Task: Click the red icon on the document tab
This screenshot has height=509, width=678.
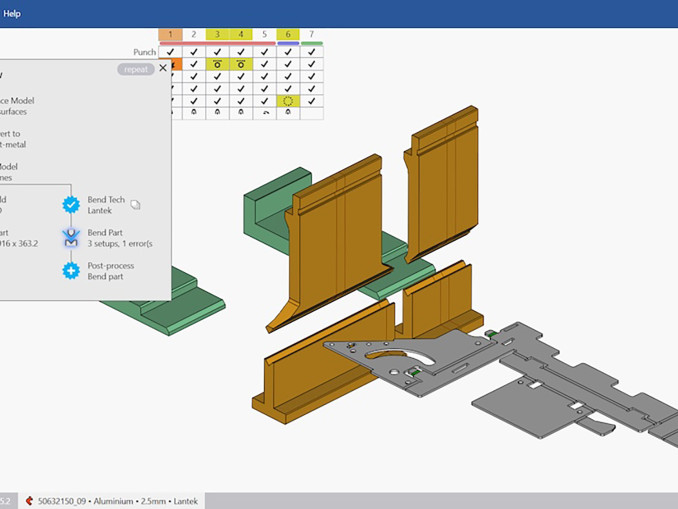Action: click(29, 501)
